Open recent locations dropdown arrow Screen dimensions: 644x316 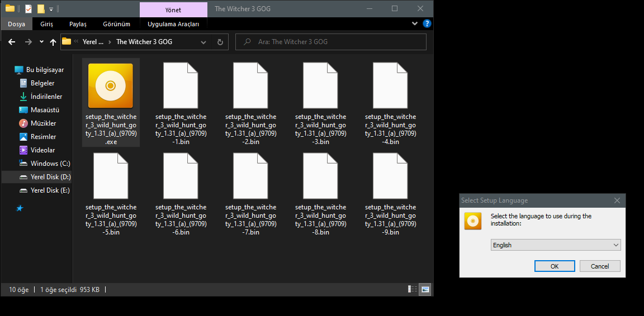41,42
